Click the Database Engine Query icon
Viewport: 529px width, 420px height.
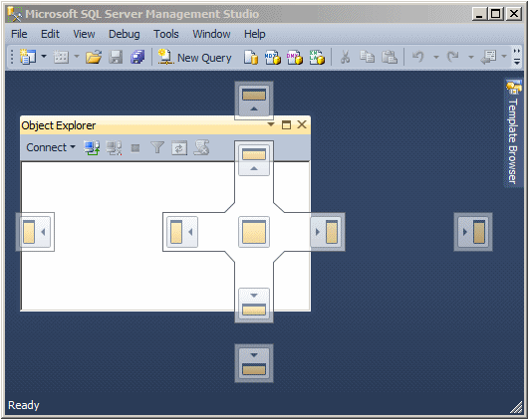point(251,57)
